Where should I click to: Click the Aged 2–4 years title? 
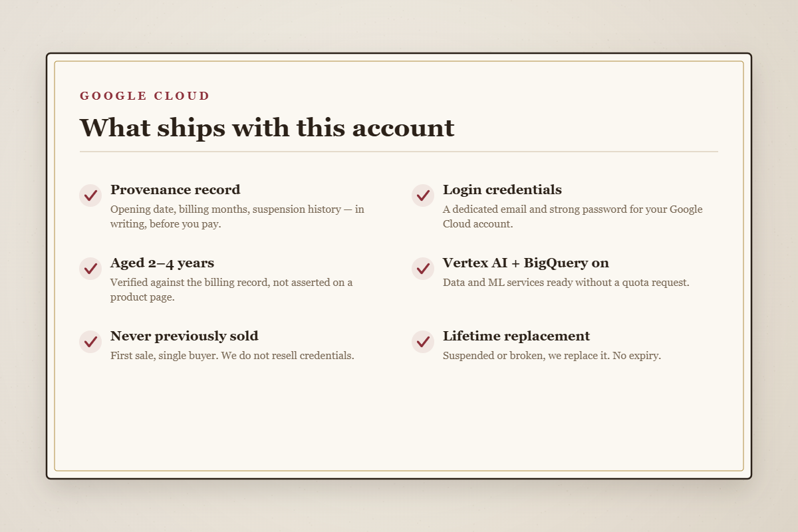[x=162, y=263]
